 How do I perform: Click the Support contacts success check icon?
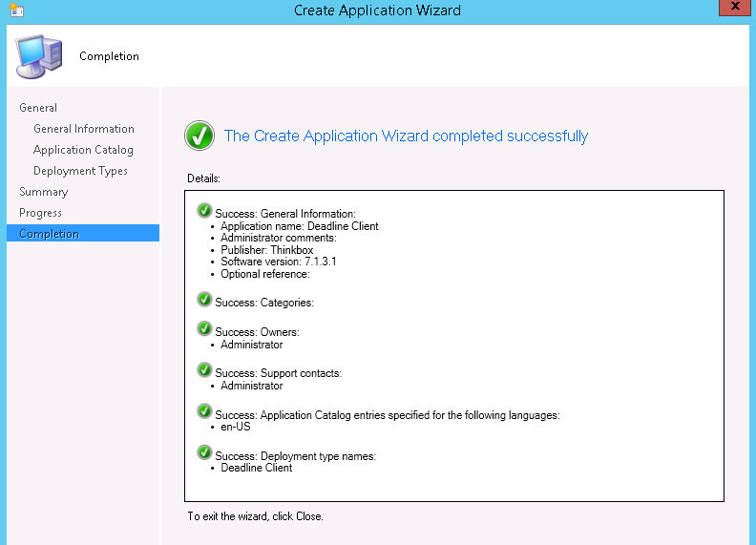click(x=204, y=370)
